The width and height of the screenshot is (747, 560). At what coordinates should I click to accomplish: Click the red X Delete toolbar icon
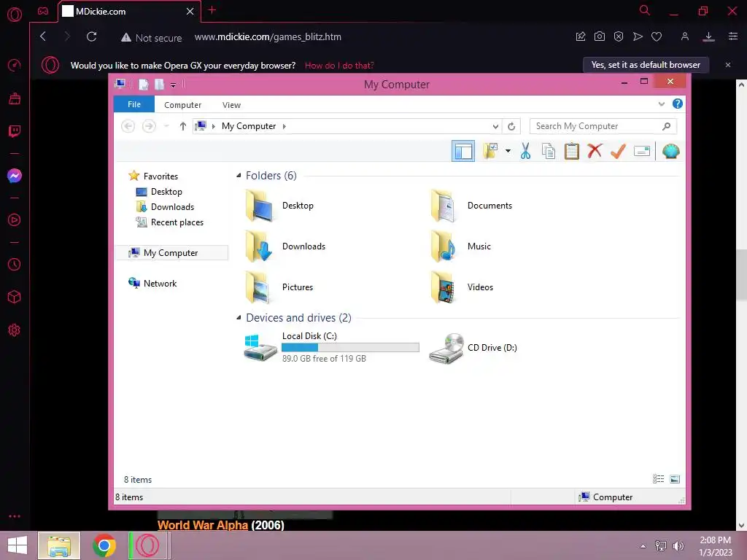tap(595, 151)
